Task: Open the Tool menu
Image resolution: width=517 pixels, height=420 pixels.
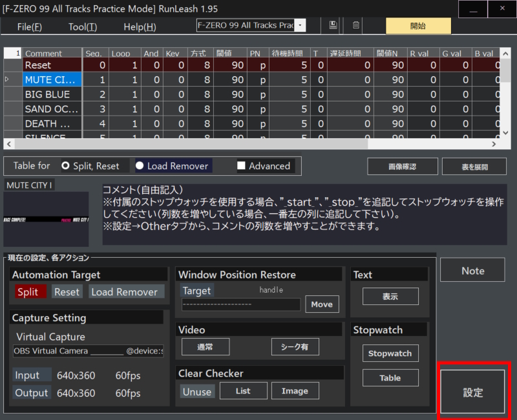Action: pyautogui.click(x=83, y=26)
